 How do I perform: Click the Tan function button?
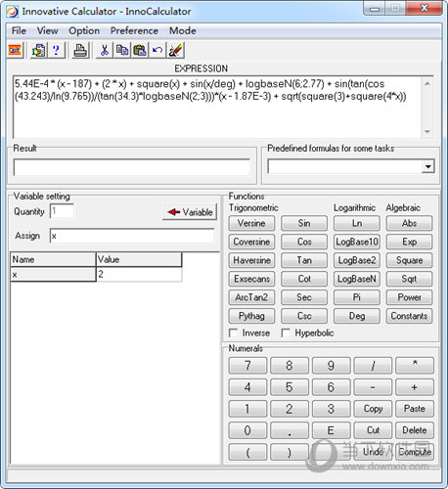pos(304,260)
